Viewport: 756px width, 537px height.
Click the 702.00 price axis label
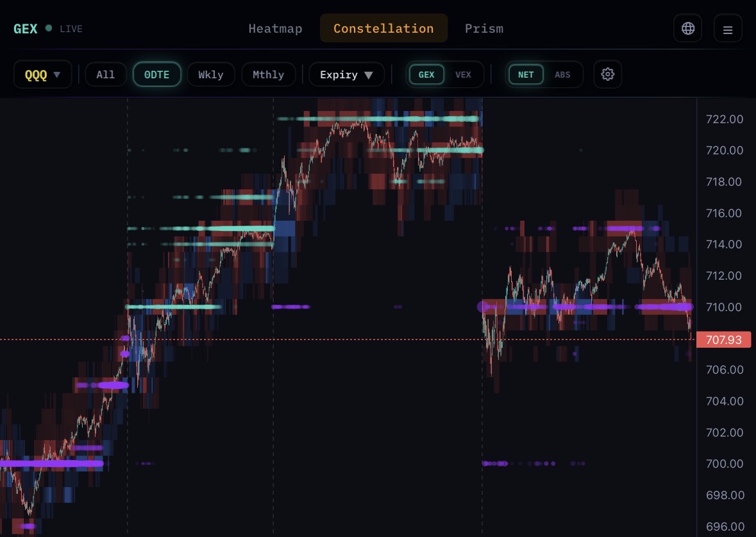[x=724, y=433]
